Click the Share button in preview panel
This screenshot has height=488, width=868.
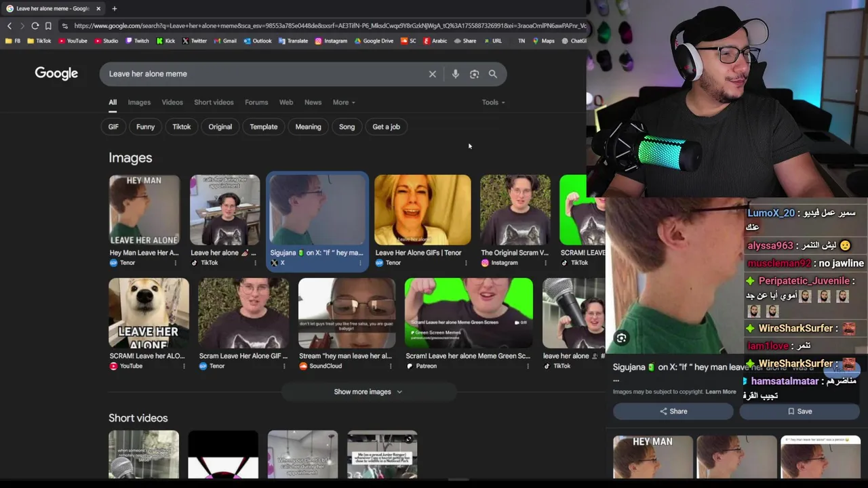tap(673, 411)
